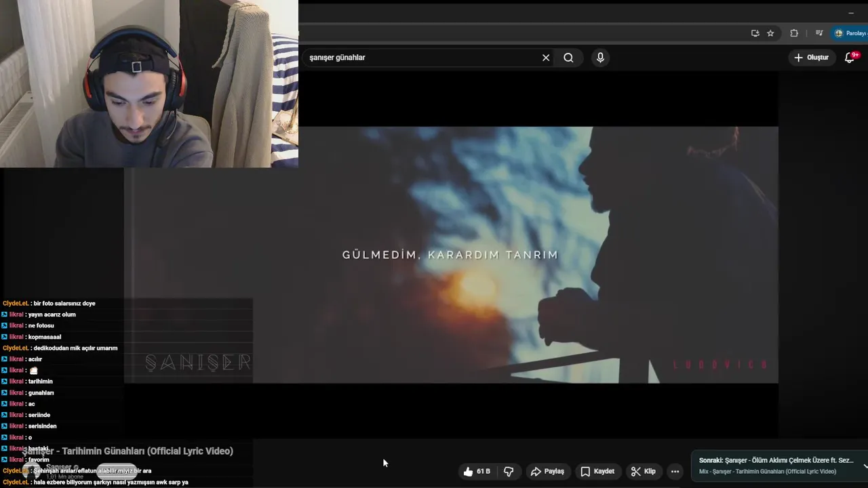Click chat message 'ne fotosu'

point(41,325)
